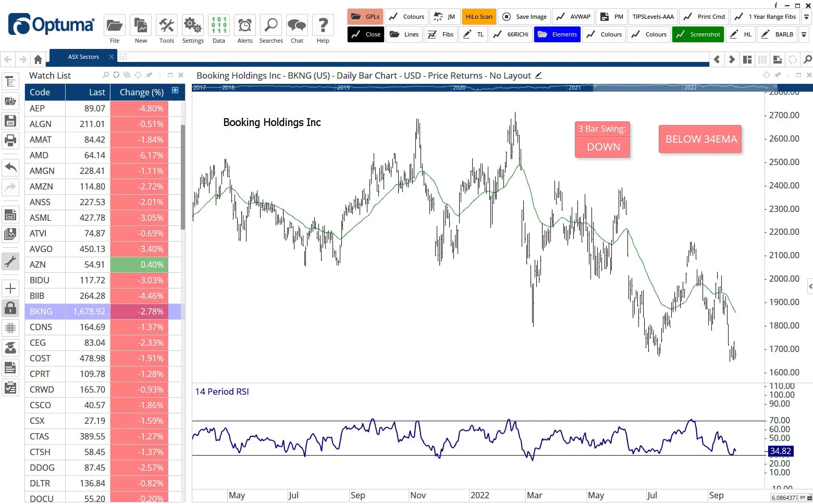The height and width of the screenshot is (504, 813).
Task: Open Searches magnifier icon
Action: tap(271, 25)
